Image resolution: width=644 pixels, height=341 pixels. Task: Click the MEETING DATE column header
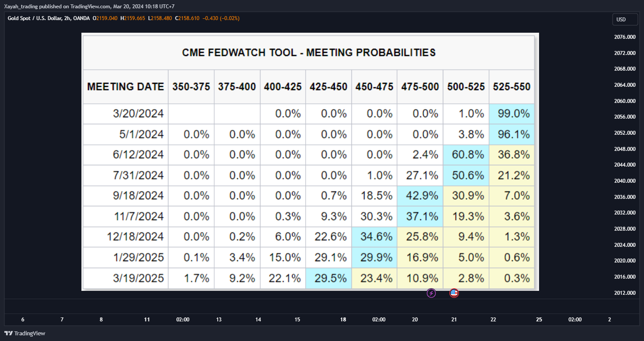(125, 87)
